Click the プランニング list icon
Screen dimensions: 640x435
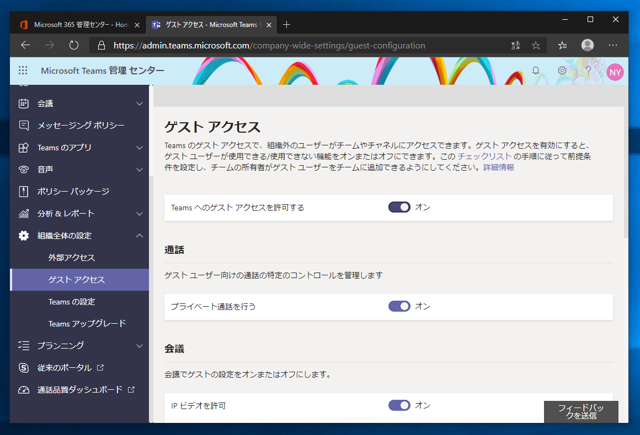[24, 346]
